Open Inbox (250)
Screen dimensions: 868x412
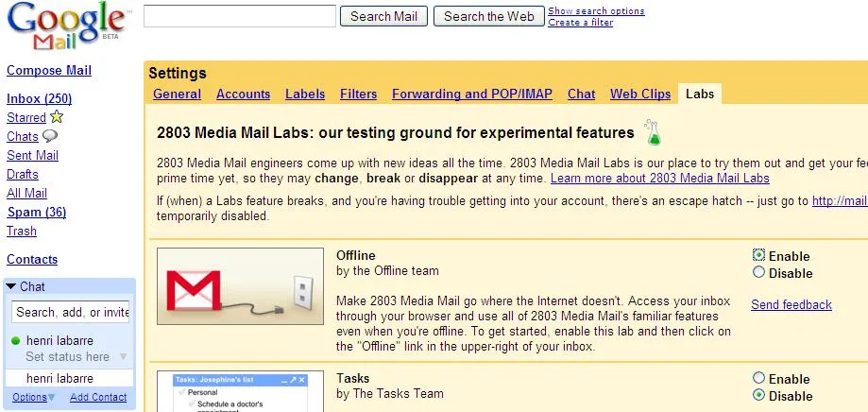point(39,98)
